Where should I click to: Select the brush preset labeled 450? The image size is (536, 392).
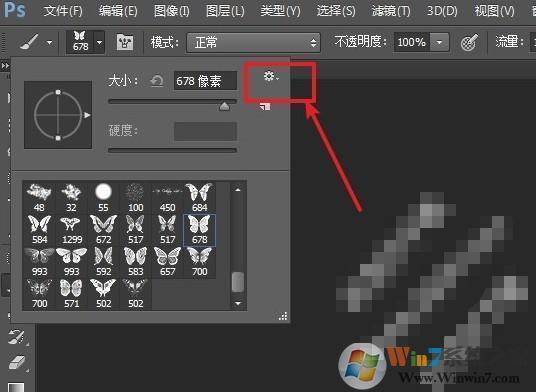[x=167, y=198]
